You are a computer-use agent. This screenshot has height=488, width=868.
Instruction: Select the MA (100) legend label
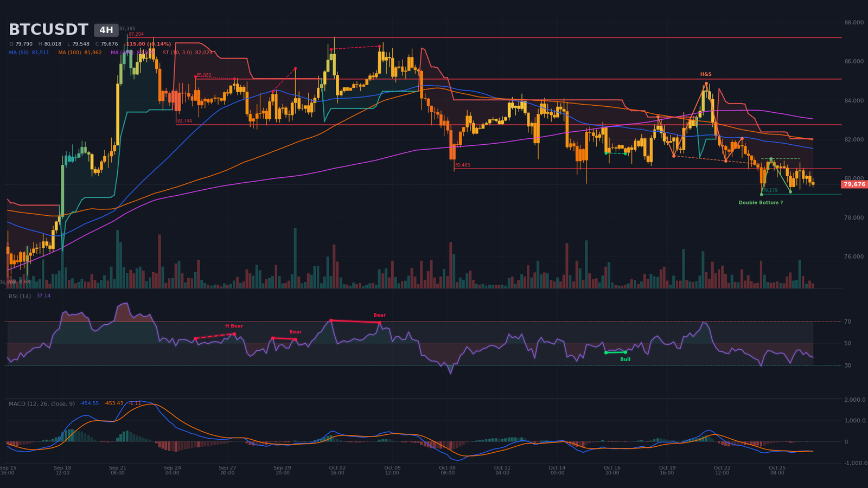69,53
